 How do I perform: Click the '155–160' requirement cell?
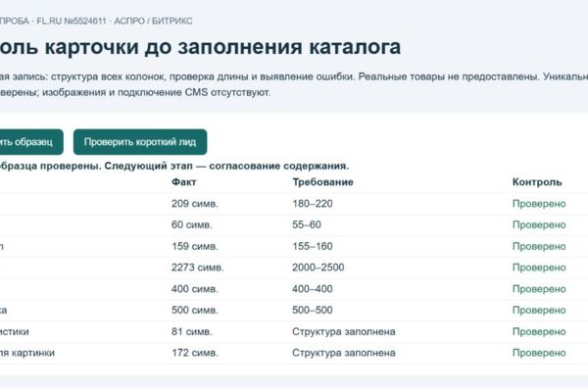coord(313,246)
